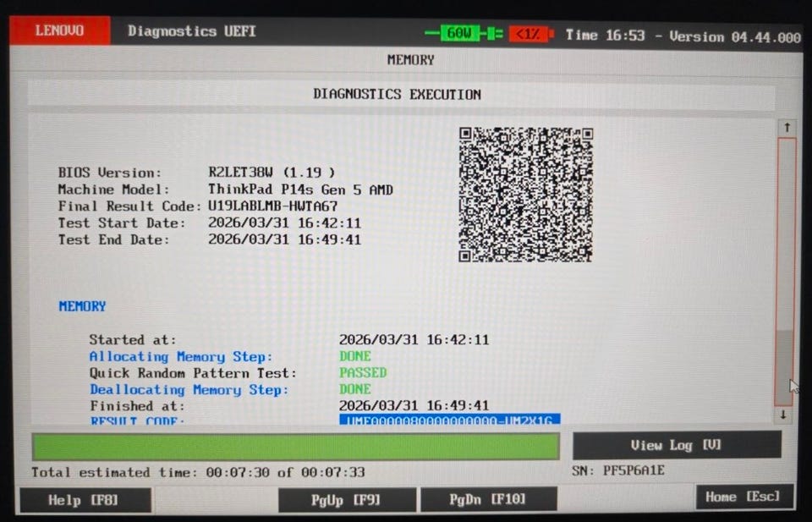This screenshot has height=522, width=812.
Task: Click the Version 04.44.000 text
Action: [x=735, y=36]
